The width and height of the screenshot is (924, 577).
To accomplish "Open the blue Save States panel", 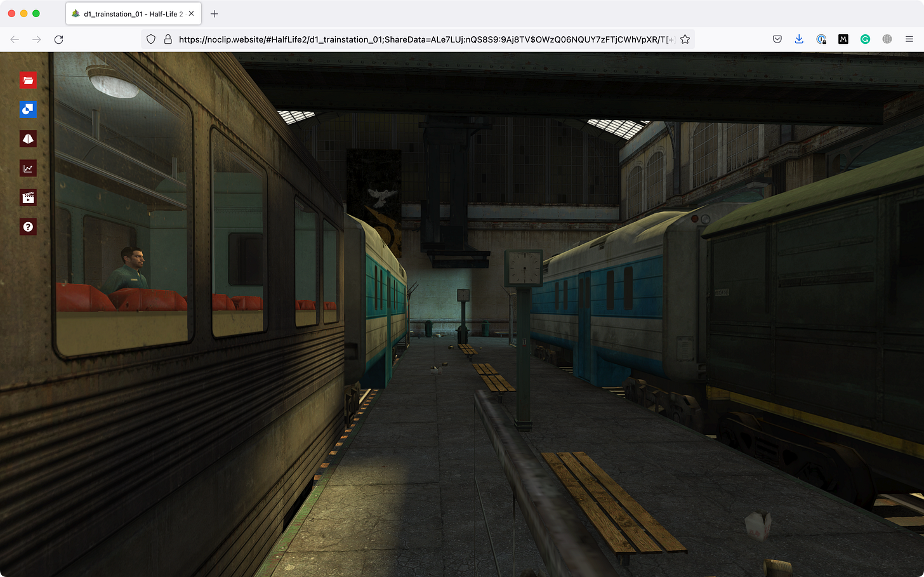I will [28, 109].
